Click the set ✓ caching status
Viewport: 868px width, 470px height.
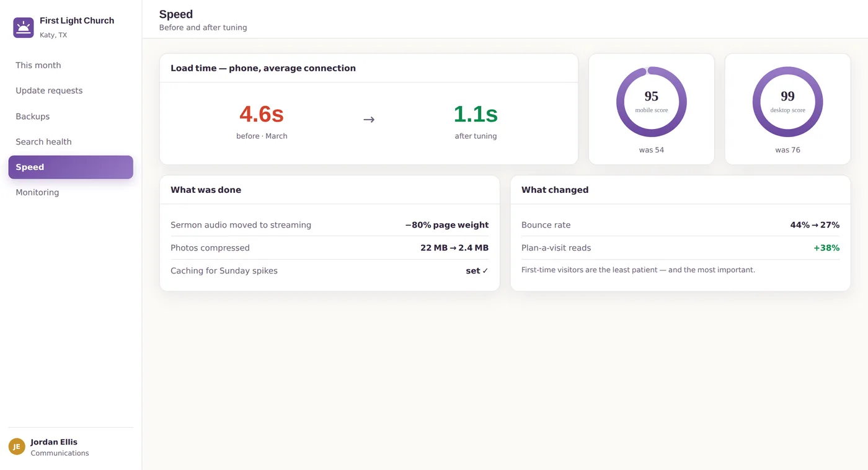click(477, 271)
